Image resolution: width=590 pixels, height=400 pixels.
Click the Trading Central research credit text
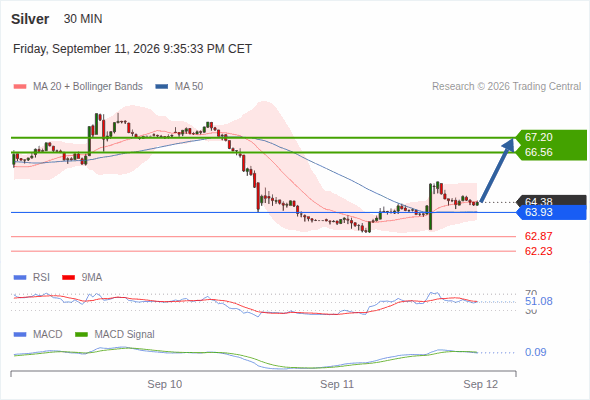tap(506, 87)
